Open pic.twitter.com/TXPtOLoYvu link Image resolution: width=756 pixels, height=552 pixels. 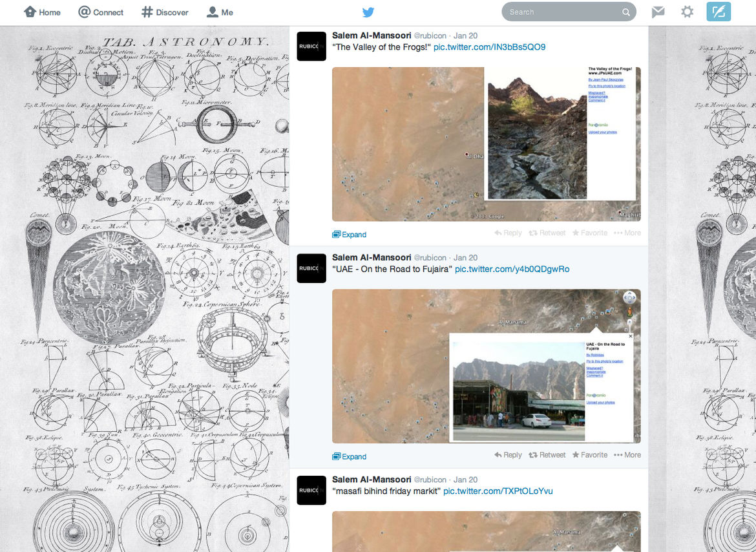[498, 491]
